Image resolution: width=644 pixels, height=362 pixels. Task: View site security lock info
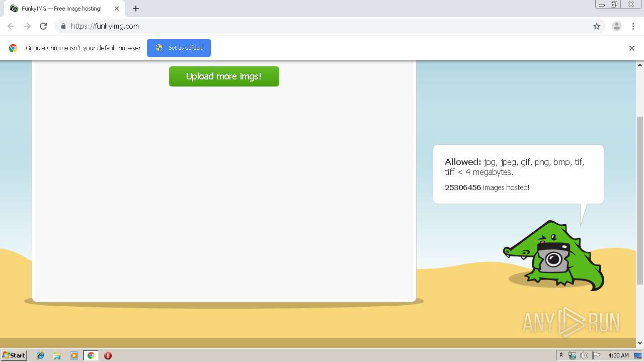point(63,26)
